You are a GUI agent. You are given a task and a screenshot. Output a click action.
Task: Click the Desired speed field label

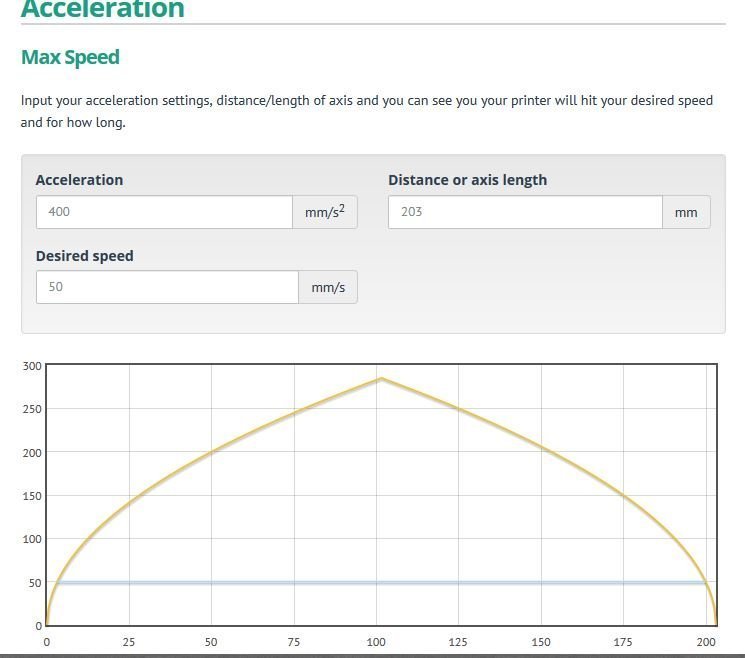[x=84, y=256]
